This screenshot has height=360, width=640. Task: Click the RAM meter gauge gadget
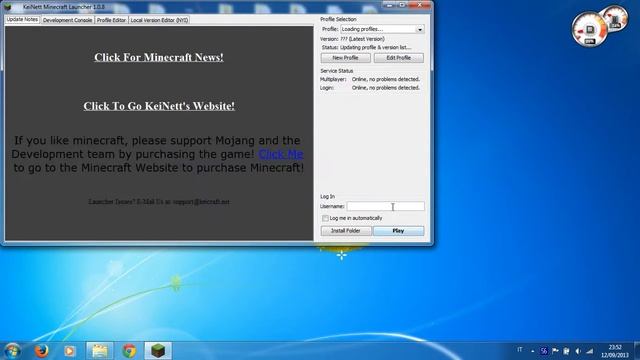pyautogui.click(x=616, y=18)
